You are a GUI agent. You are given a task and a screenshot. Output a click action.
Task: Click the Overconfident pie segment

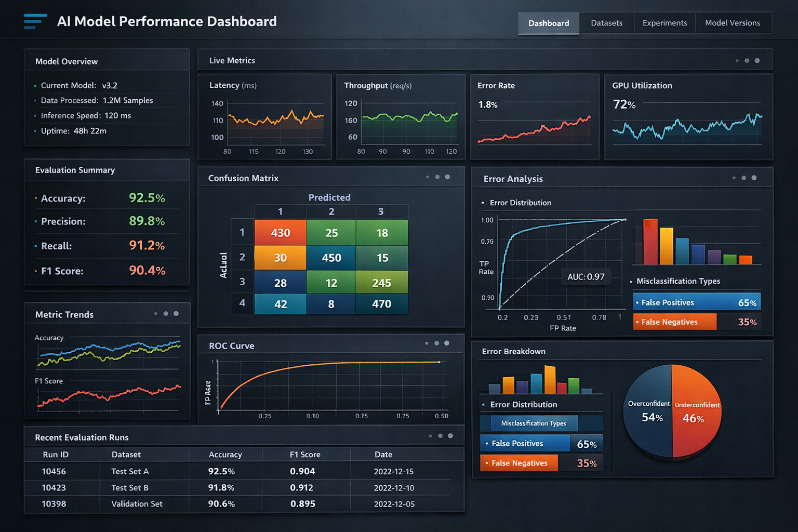tap(649, 410)
